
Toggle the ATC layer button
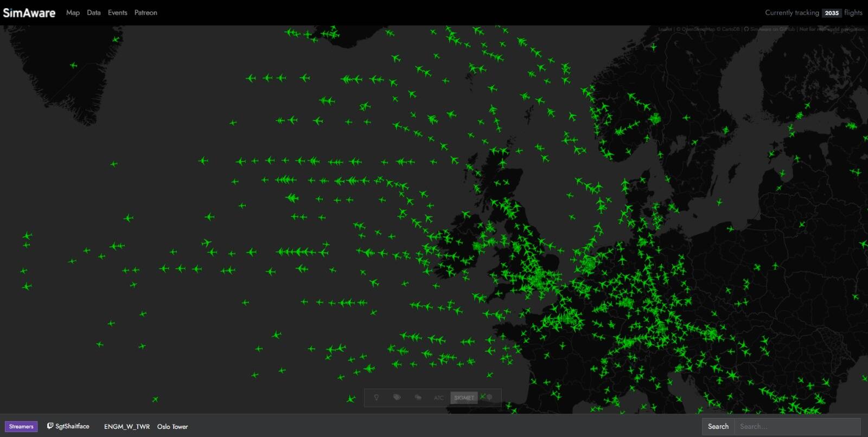tap(439, 397)
